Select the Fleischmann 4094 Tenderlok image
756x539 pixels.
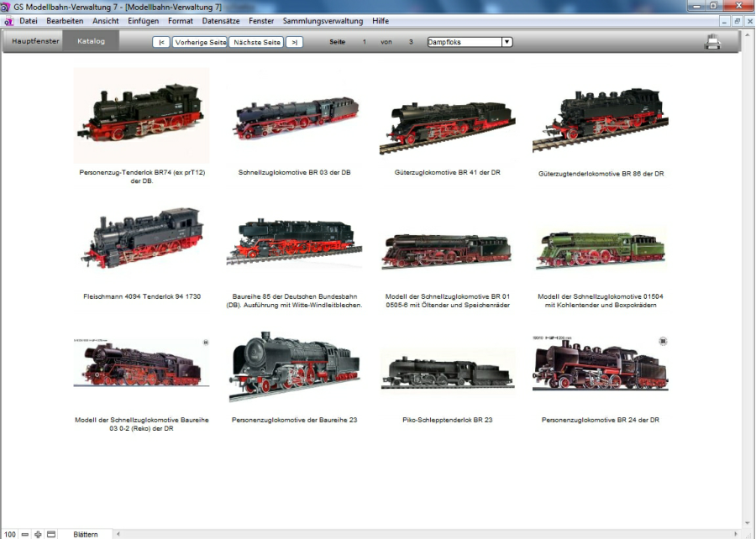pos(142,238)
